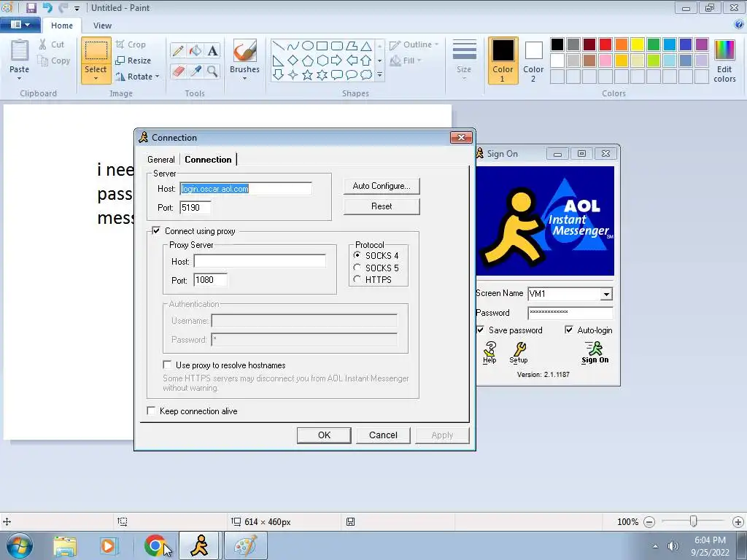The height and width of the screenshot is (560, 747).
Task: Select the Text tool in Paint
Action: click(212, 50)
